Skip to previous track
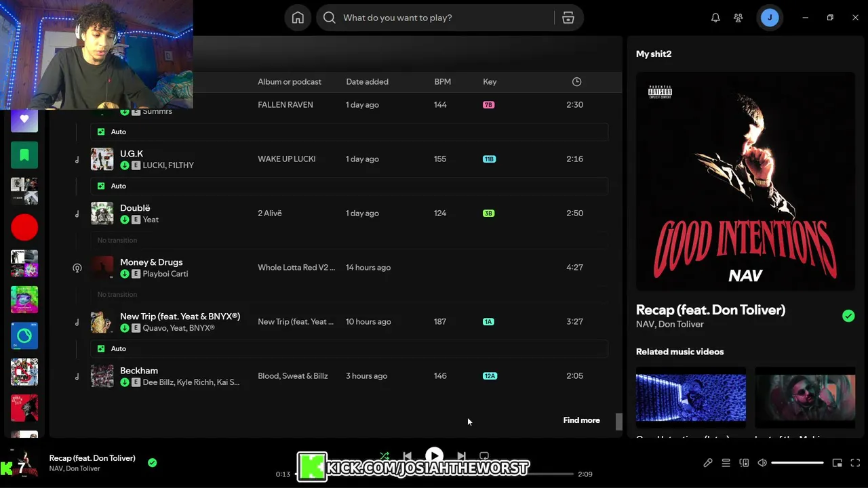 [407, 456]
